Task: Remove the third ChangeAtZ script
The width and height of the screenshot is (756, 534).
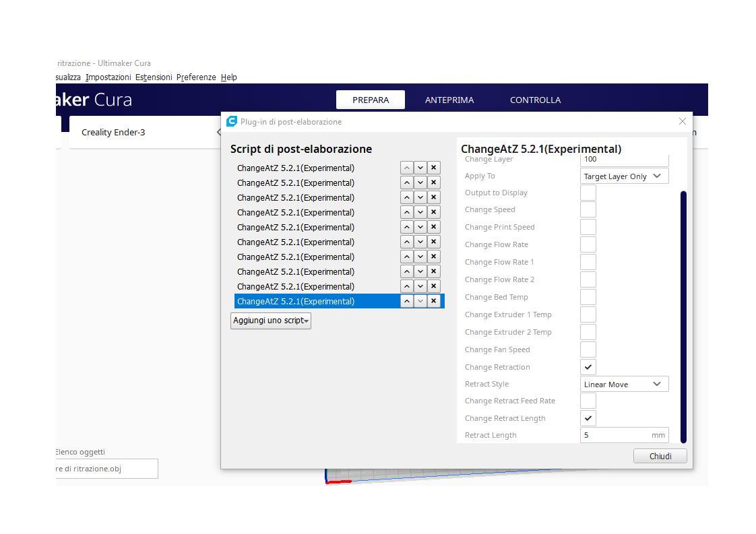Action: 434,197
